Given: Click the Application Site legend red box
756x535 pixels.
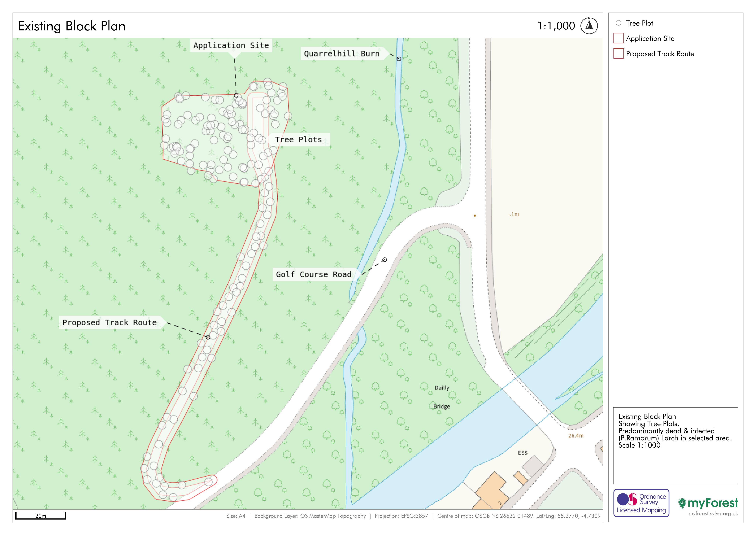Looking at the screenshot, I should (618, 38).
